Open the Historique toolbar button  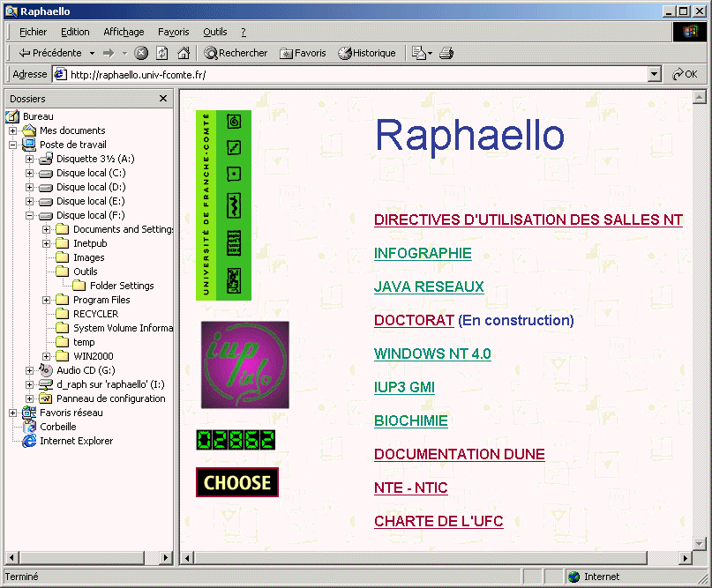coord(367,53)
